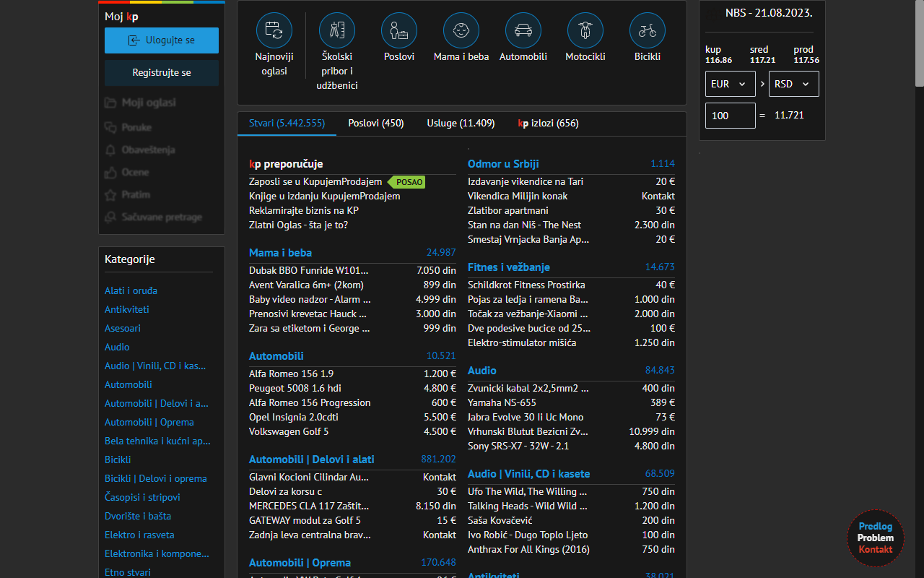The width and height of the screenshot is (924, 578).
Task: Open Elektro i rasveta category
Action: tap(139, 535)
